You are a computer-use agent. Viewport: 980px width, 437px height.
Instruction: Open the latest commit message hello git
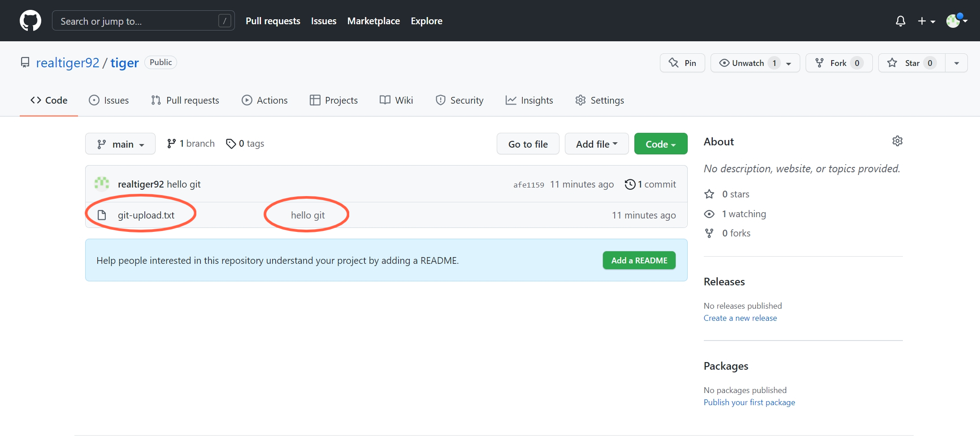(184, 184)
